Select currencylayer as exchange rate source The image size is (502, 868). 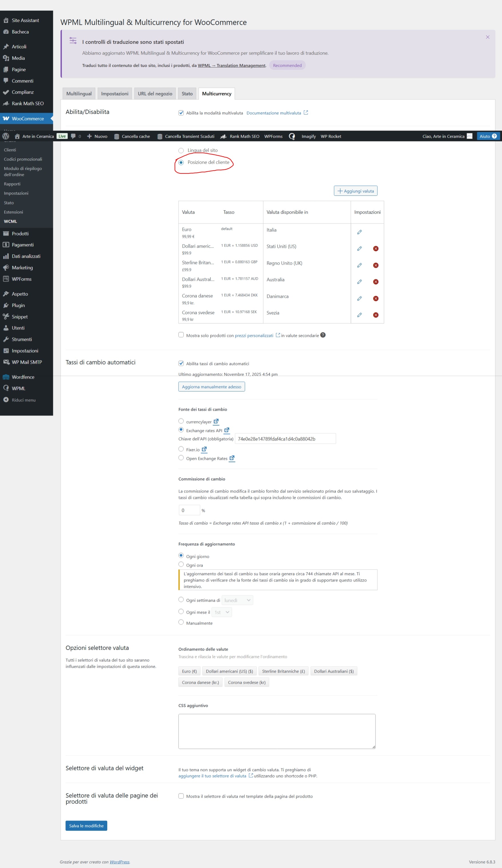[x=181, y=421]
